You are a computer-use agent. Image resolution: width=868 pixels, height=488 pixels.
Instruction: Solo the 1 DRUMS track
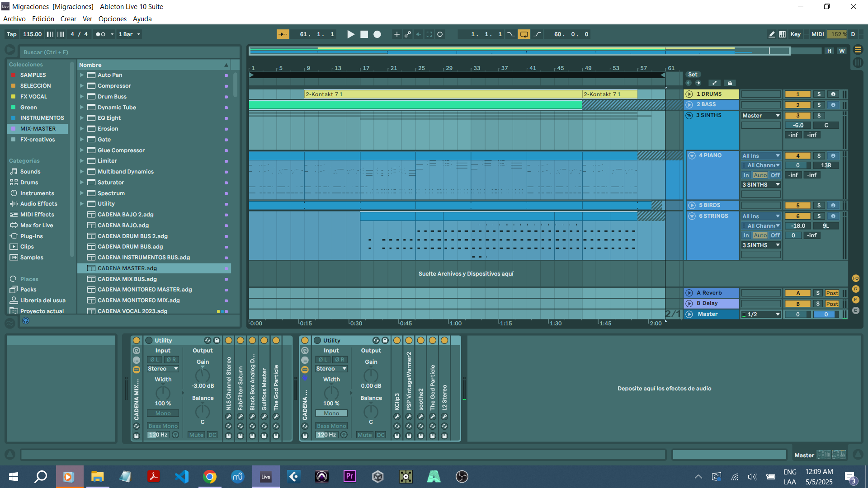(x=819, y=94)
